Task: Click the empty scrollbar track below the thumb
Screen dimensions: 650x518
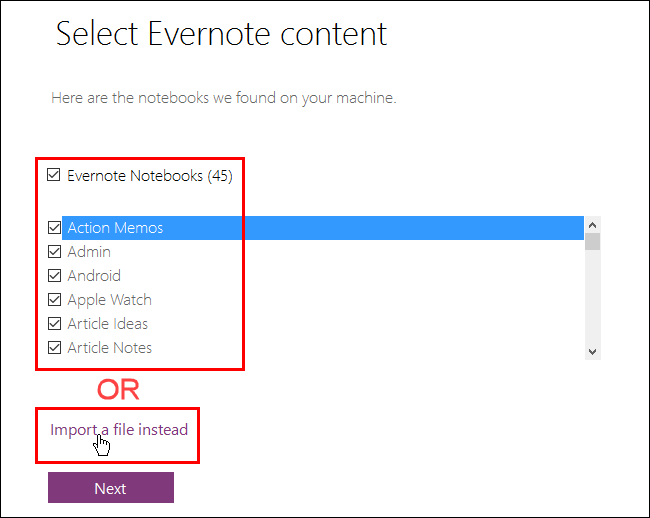Action: coord(592,300)
